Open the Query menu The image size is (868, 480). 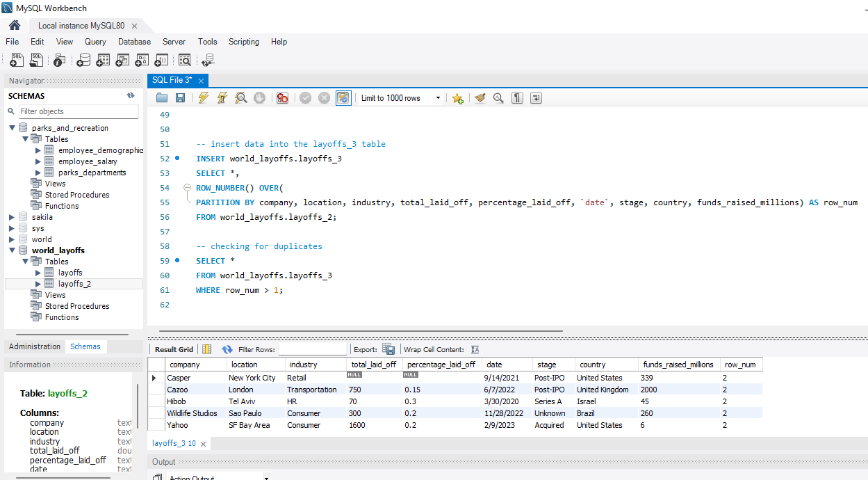click(x=95, y=42)
